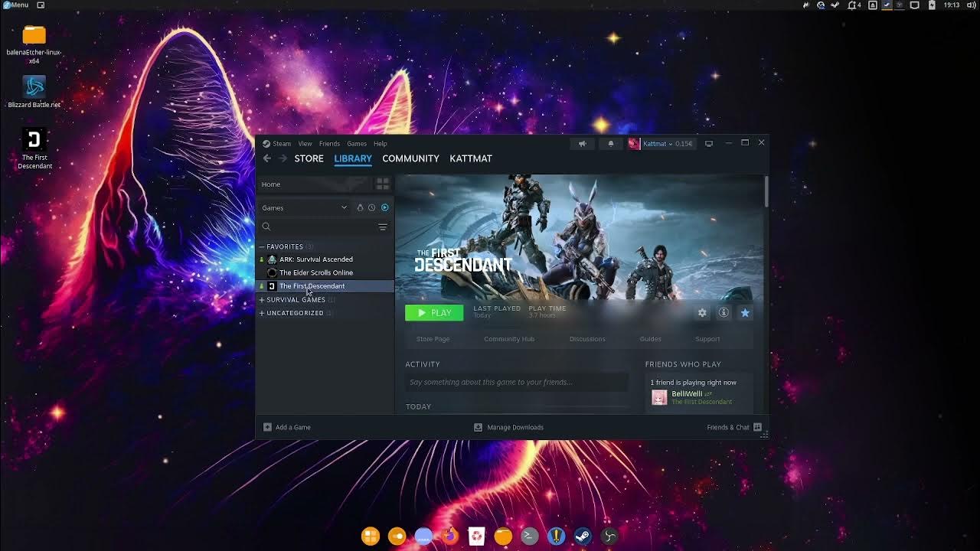Open the top-left Menu launcher
980x551 pixels.
pos(15,5)
